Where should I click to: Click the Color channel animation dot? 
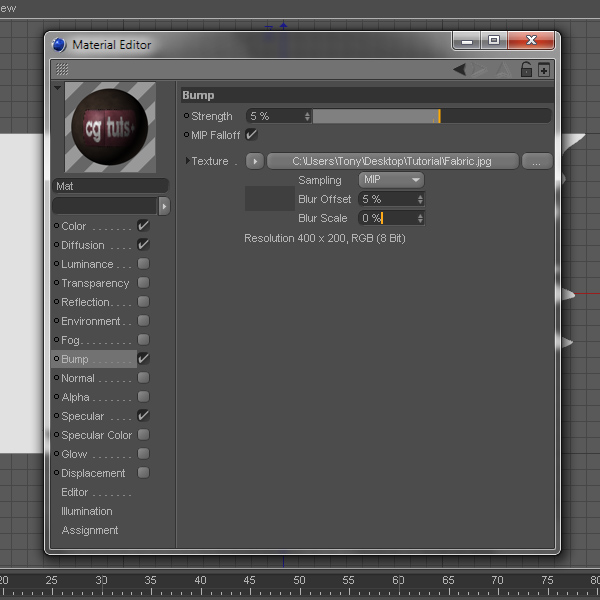(x=56, y=225)
